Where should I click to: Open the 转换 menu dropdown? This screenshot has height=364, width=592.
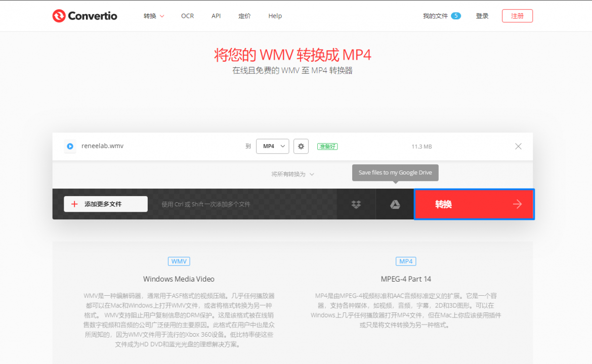point(154,16)
